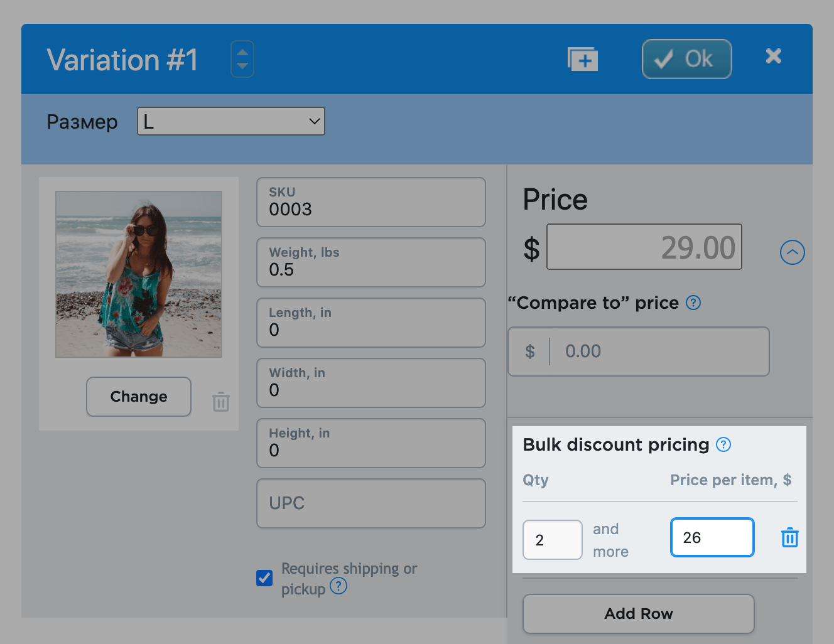Open the shipping or pickup help tooltip
The height and width of the screenshot is (644, 834).
[338, 586]
